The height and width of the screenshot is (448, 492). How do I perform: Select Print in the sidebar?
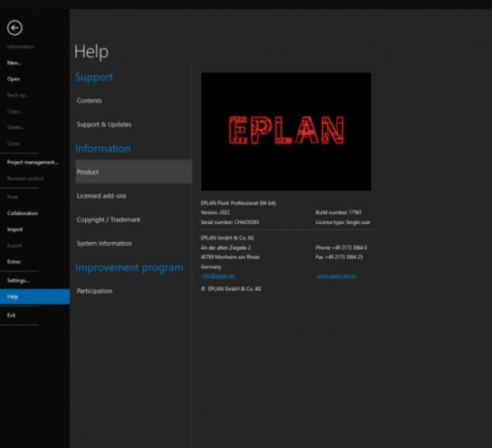pyautogui.click(x=13, y=197)
